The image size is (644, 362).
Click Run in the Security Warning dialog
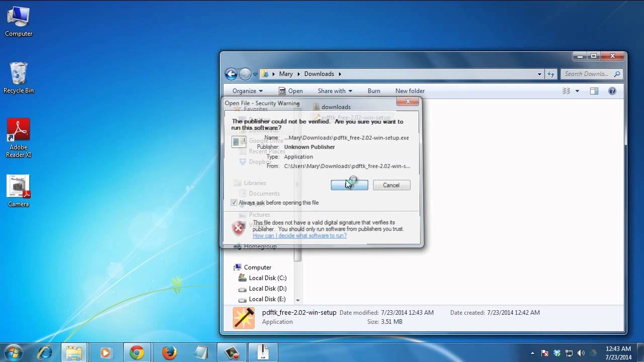349,185
